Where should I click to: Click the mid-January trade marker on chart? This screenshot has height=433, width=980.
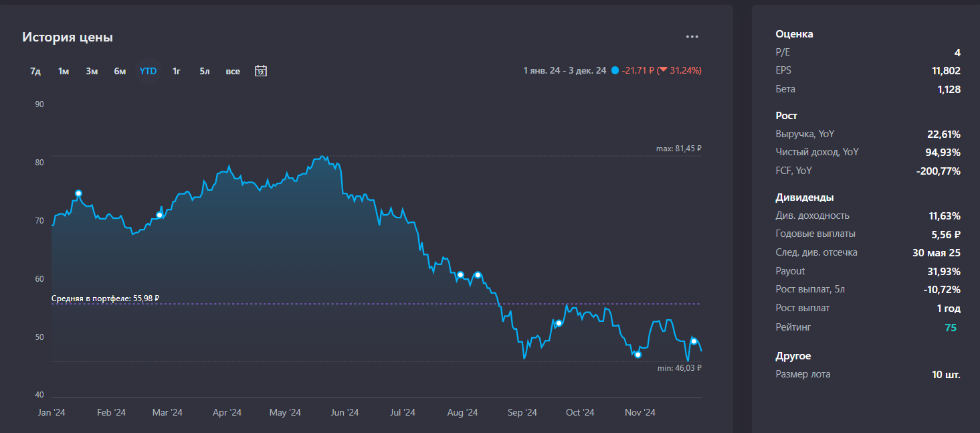point(78,193)
